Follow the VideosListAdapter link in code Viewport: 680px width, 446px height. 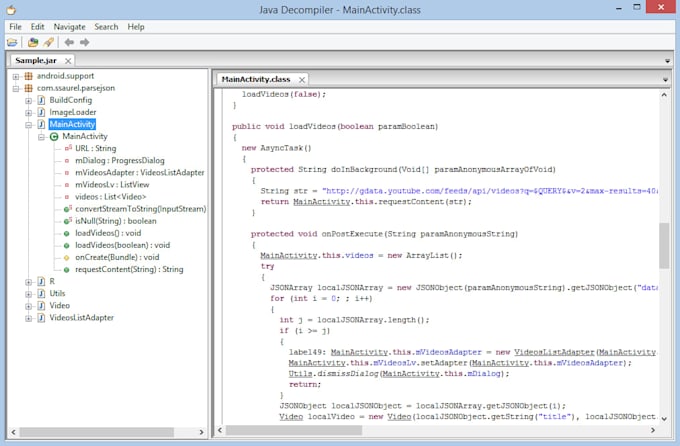point(554,352)
